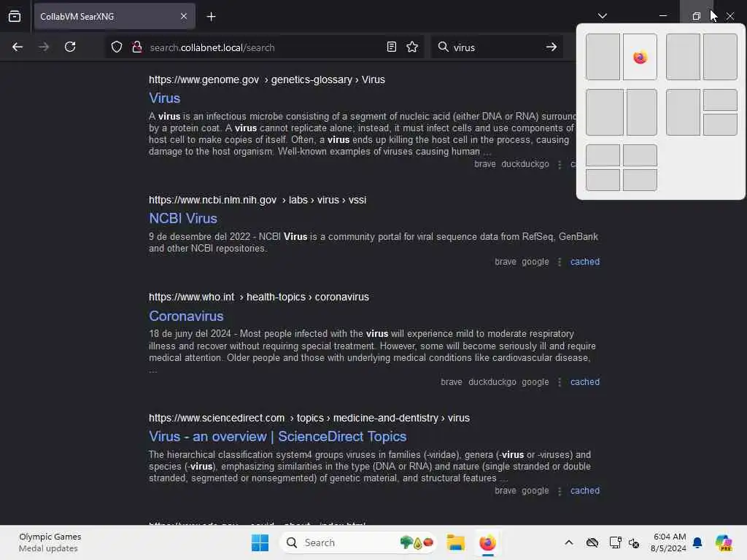Image resolution: width=747 pixels, height=560 pixels.
Task: Close the CollabVM SearXNG tab
Action: click(183, 16)
